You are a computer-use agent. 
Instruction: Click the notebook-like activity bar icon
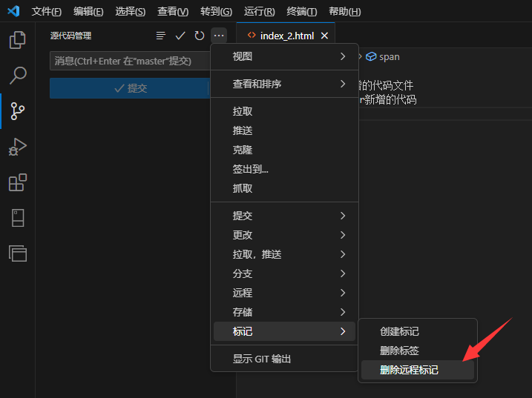coord(18,218)
